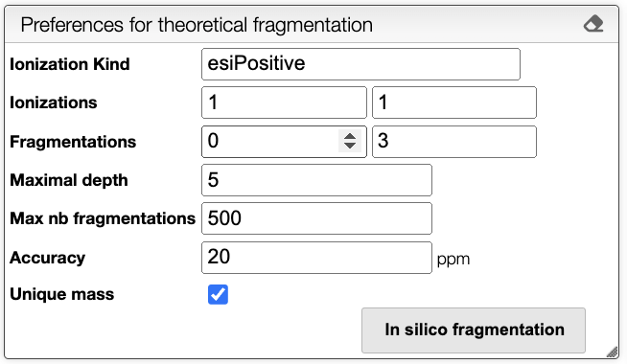
Task: Focus the Ionization Kind field showing esiPositive
Action: (360, 64)
